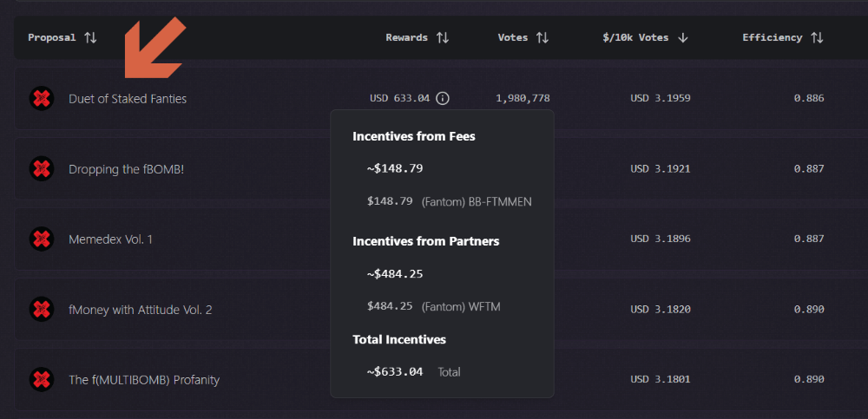Open The f(MULTIBOMB) Profanity proposal
The image size is (868, 419).
(x=144, y=380)
